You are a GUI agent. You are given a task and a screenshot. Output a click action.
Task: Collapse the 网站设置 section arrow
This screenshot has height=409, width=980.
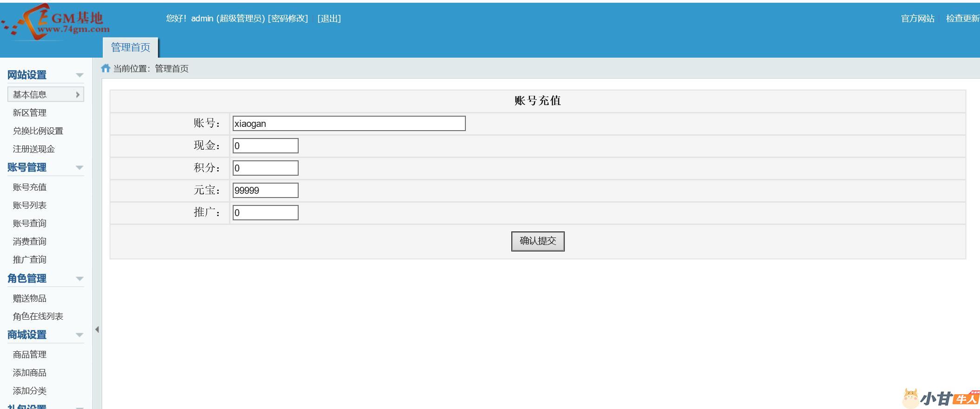pyautogui.click(x=79, y=75)
